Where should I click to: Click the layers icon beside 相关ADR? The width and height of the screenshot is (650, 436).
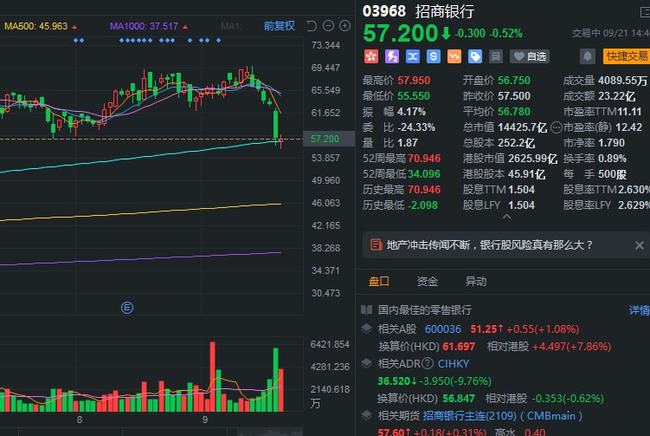[x=366, y=363]
